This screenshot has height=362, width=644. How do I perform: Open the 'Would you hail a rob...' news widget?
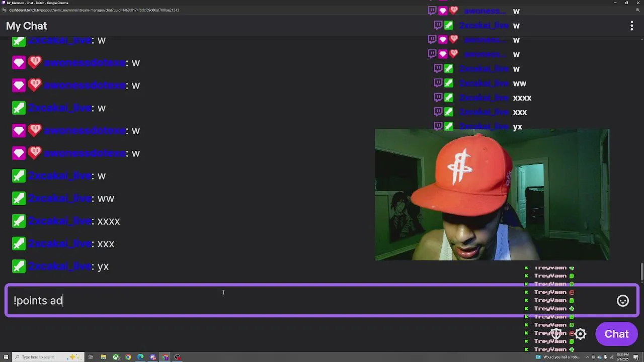tap(557, 357)
